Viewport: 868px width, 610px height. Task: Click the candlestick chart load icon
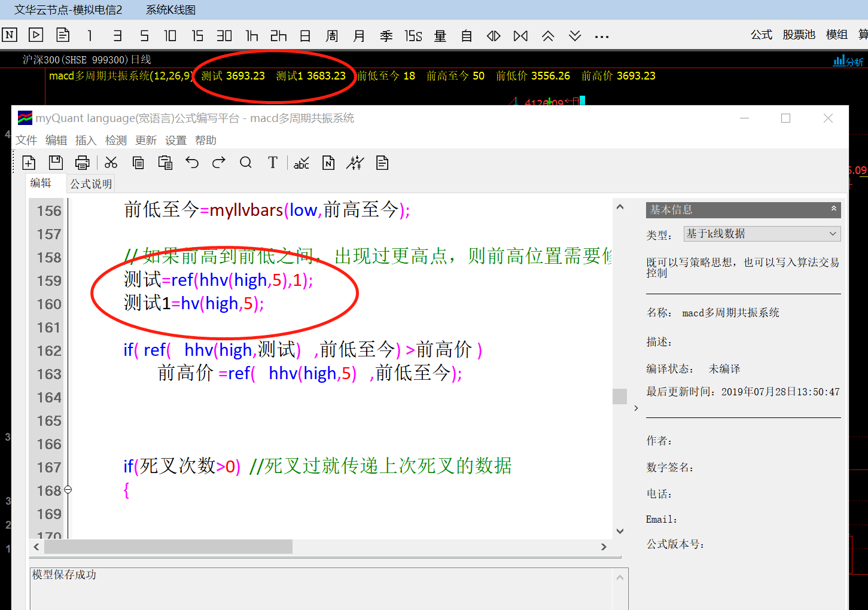tap(355, 163)
